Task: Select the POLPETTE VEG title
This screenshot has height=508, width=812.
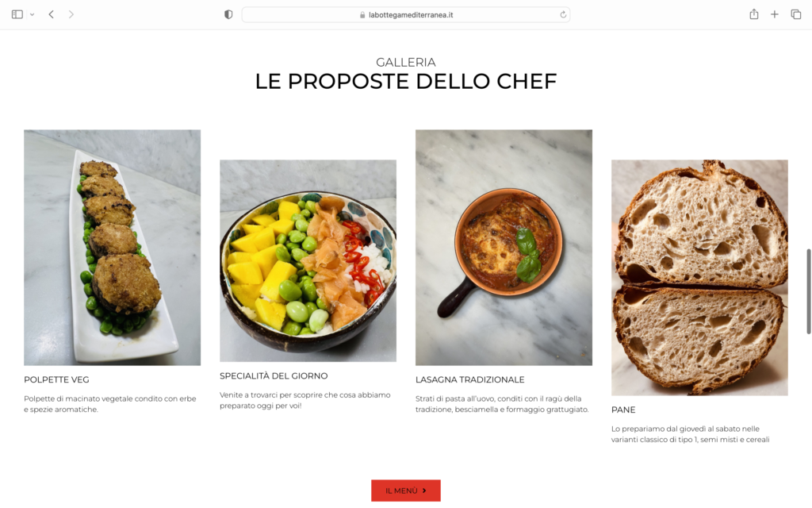Action: pos(56,379)
